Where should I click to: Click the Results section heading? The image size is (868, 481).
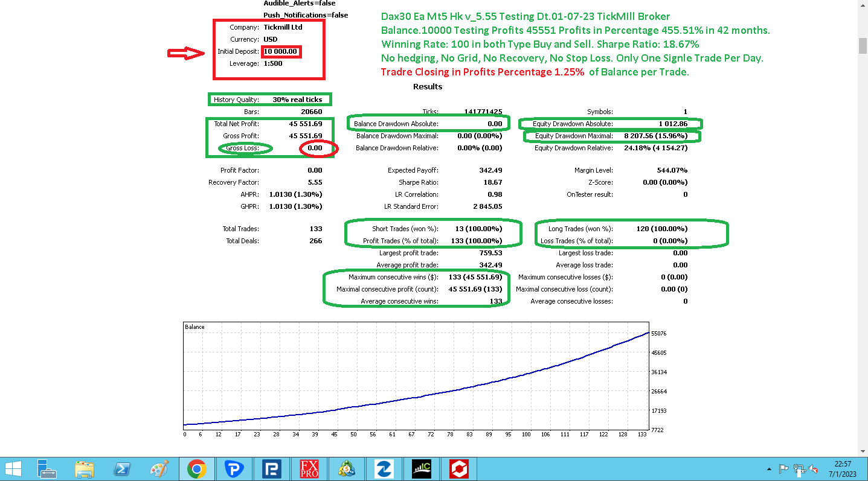pos(428,86)
